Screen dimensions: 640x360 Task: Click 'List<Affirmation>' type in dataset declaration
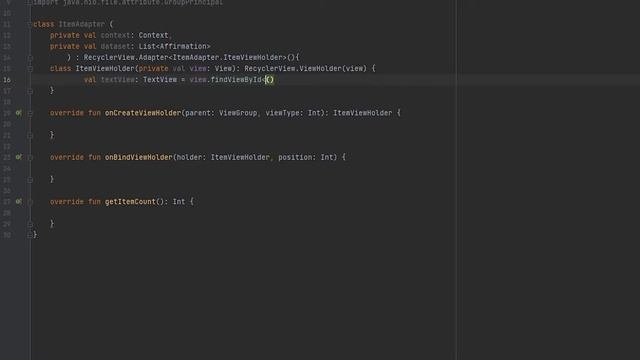[x=175, y=46]
